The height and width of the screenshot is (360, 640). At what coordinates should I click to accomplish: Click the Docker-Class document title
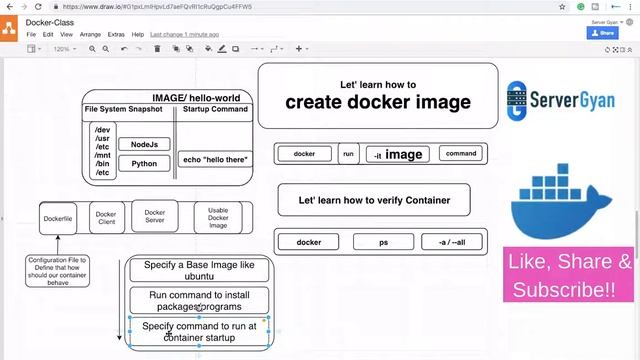49,22
